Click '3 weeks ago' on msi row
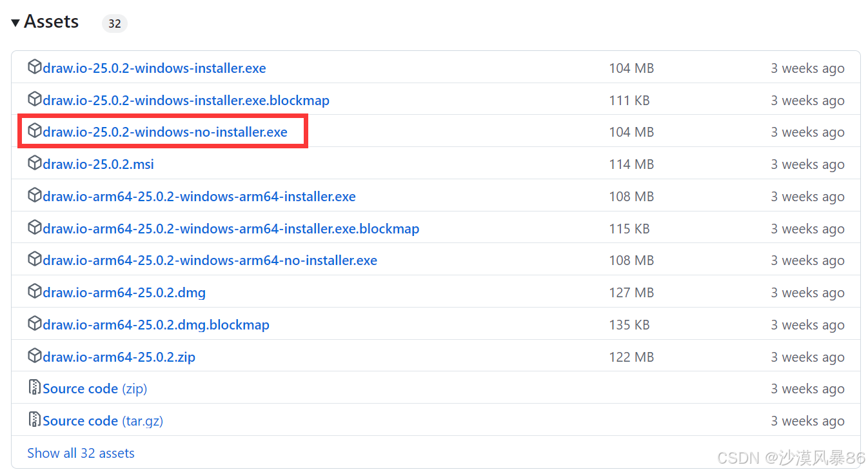Screen dimensions: 868x472 [807, 164]
